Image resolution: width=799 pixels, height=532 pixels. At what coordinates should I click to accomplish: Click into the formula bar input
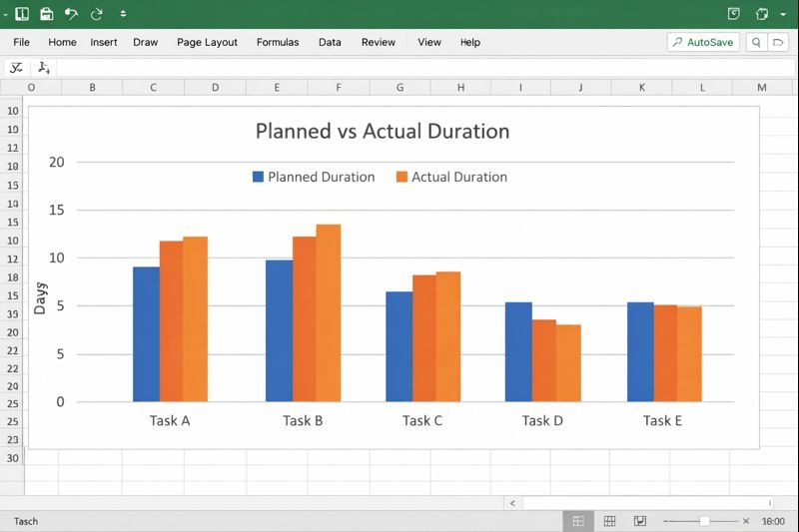coord(399,68)
